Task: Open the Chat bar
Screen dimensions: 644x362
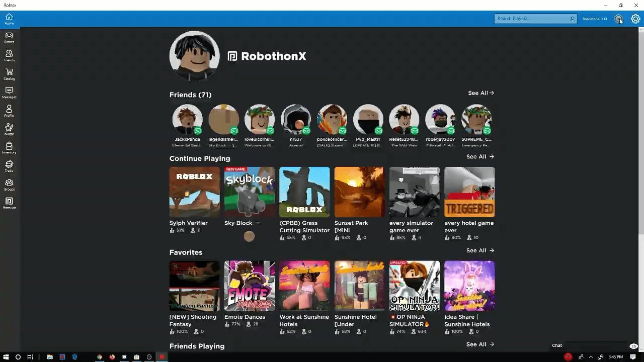Action: tap(595, 345)
